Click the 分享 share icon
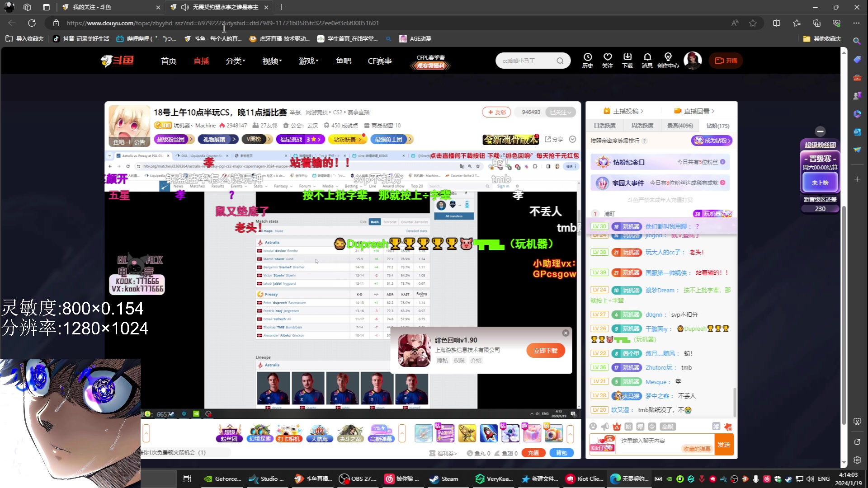 [x=554, y=139]
